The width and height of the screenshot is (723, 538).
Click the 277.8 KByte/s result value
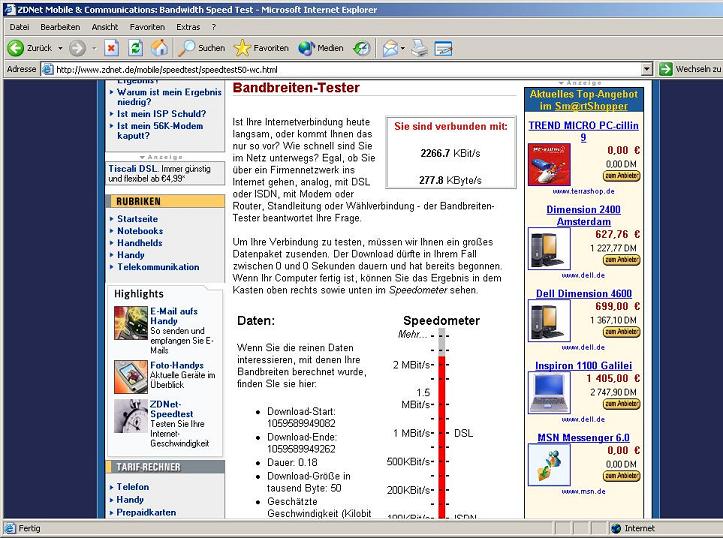[450, 180]
